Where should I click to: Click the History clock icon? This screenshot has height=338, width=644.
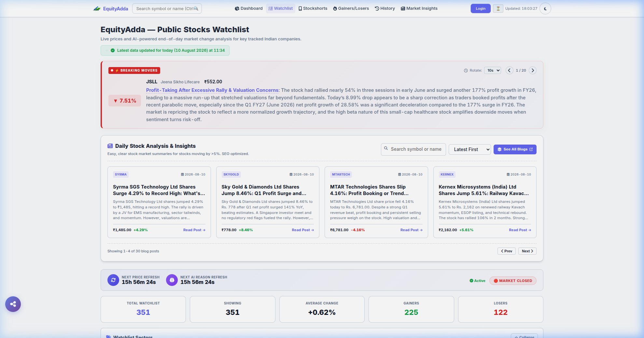pos(377,8)
